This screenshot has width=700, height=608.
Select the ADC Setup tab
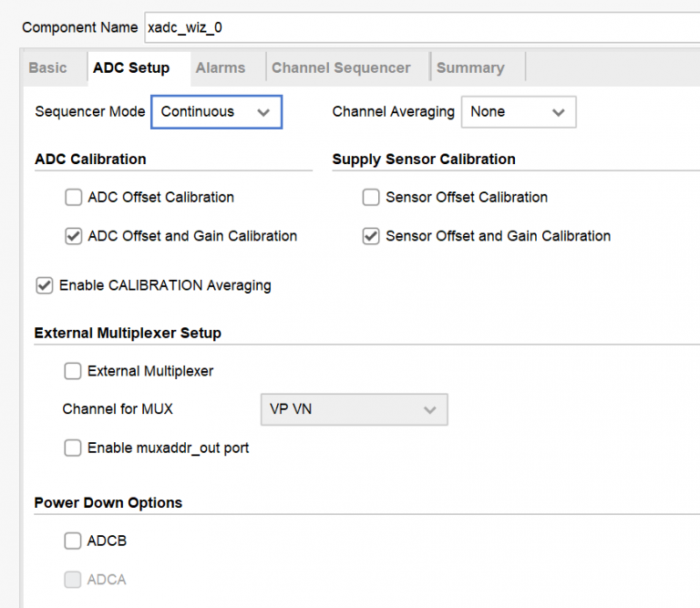pos(131,67)
